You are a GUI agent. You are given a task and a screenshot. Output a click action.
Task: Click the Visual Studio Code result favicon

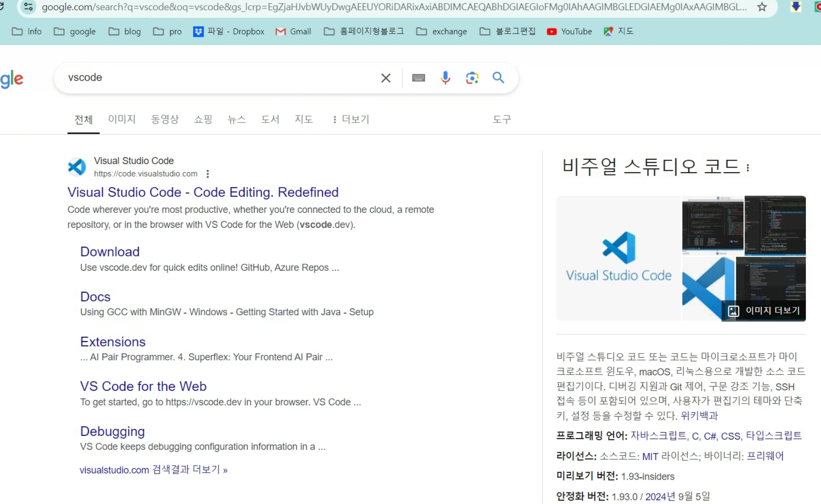[x=77, y=167]
